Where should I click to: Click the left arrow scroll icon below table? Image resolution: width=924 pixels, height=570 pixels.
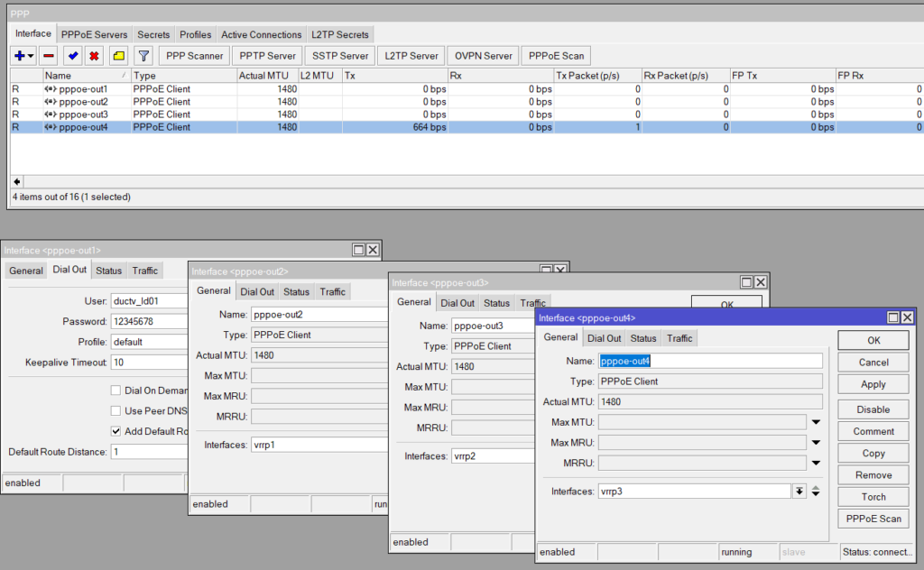(16, 181)
